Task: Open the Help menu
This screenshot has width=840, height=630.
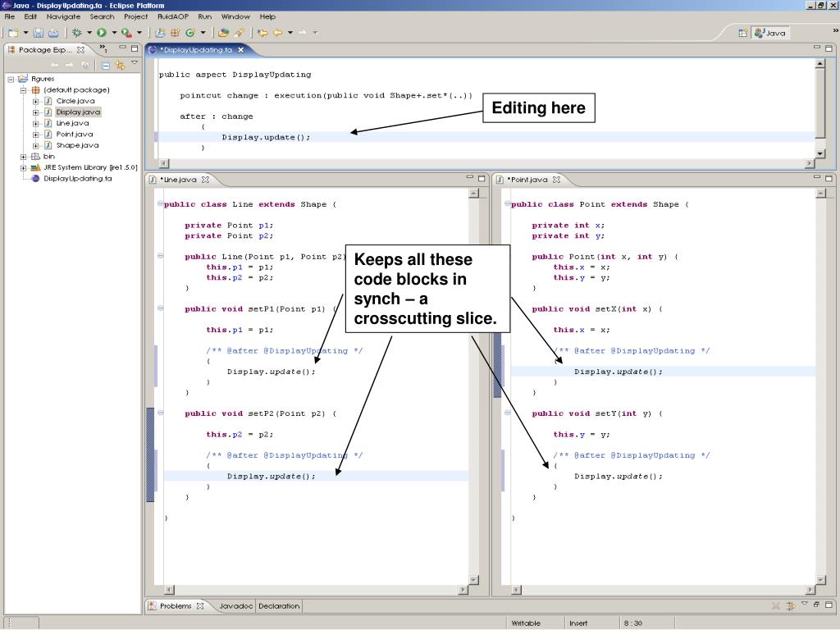Action: tap(268, 16)
